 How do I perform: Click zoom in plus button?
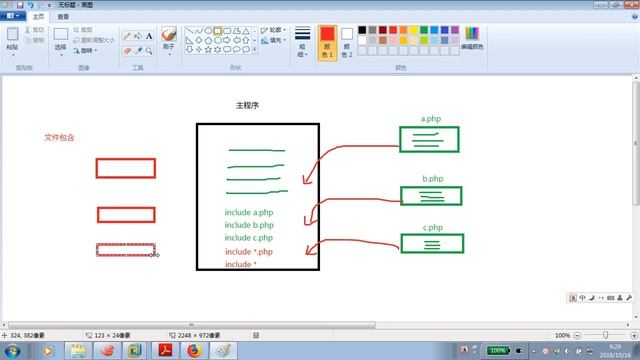pos(634,336)
